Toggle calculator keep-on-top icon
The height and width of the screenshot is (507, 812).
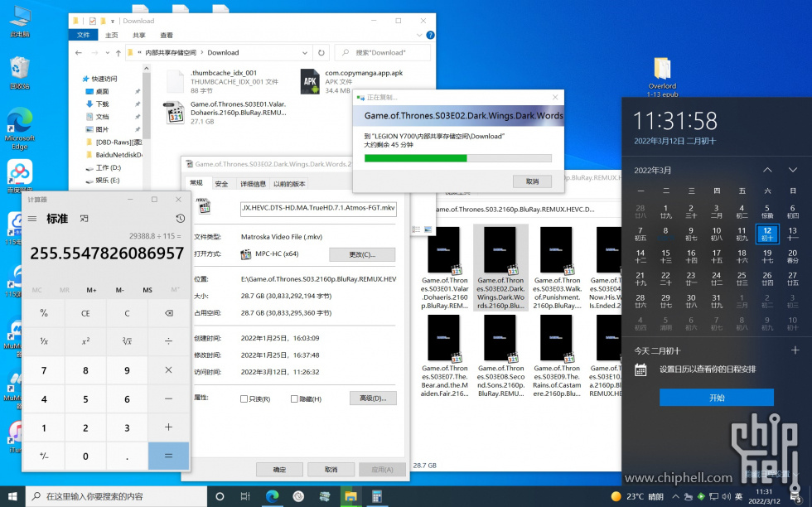[x=84, y=219]
